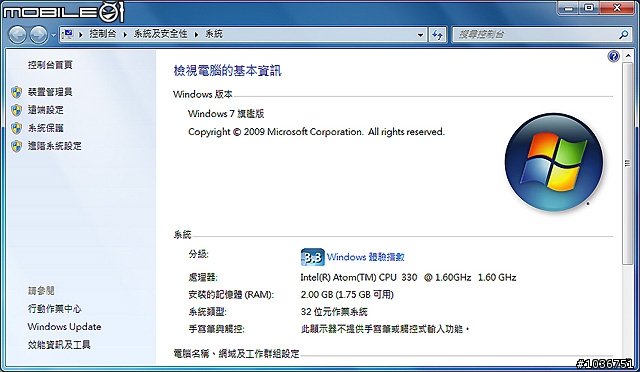Viewport: 640px width, 372px height.
Task: Click shield icon beside 系統保護
Action: pos(17,128)
